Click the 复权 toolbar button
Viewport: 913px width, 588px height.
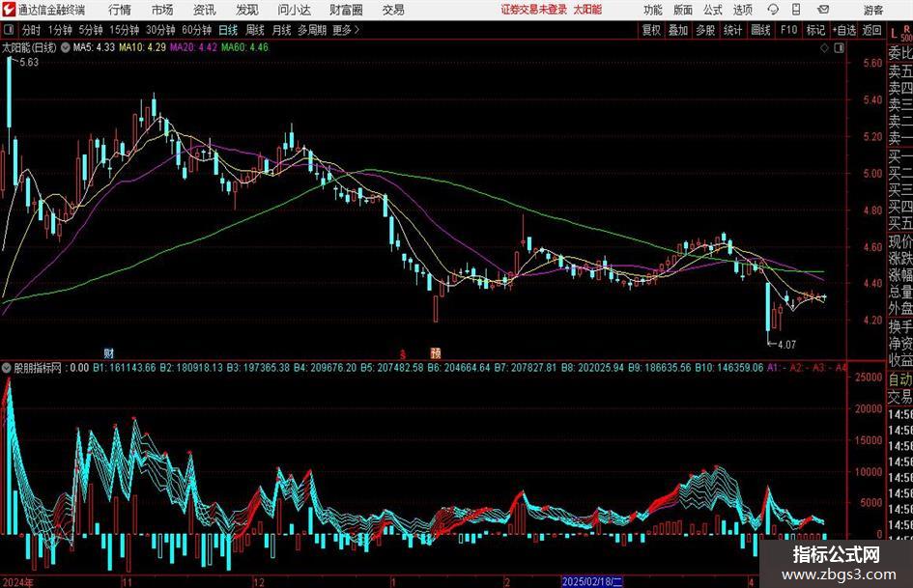[651, 30]
